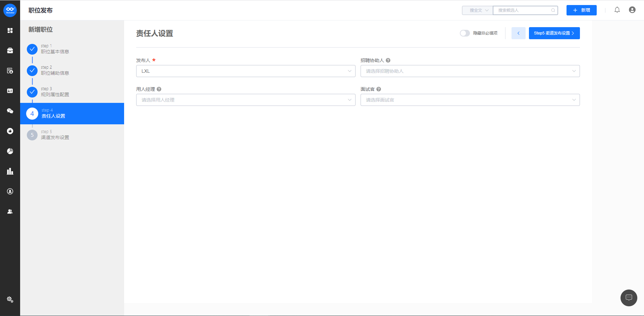Click the previous step arrow button
The height and width of the screenshot is (316, 644).
[519, 33]
